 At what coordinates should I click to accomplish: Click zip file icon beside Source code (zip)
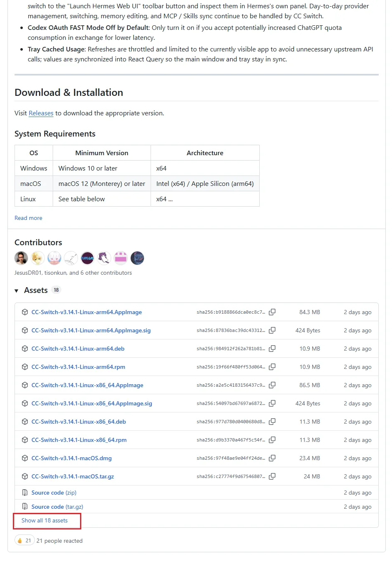point(25,493)
